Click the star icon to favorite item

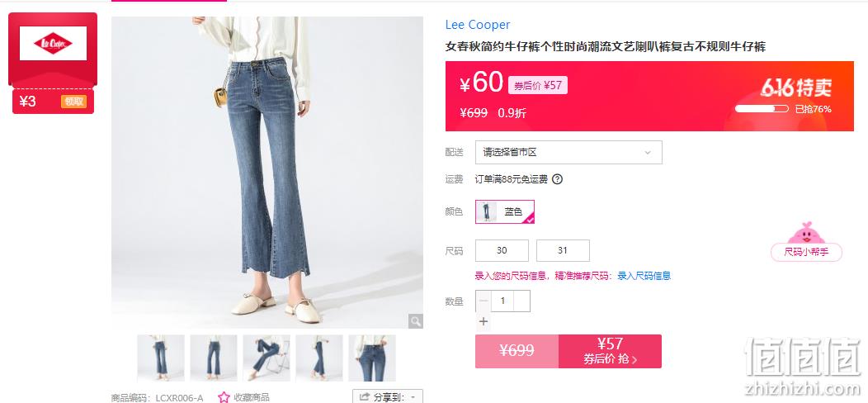coord(224,397)
